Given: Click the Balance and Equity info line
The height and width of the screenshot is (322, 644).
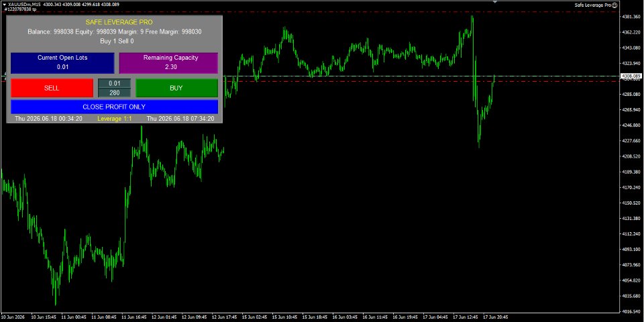Looking at the screenshot, I should [x=114, y=32].
